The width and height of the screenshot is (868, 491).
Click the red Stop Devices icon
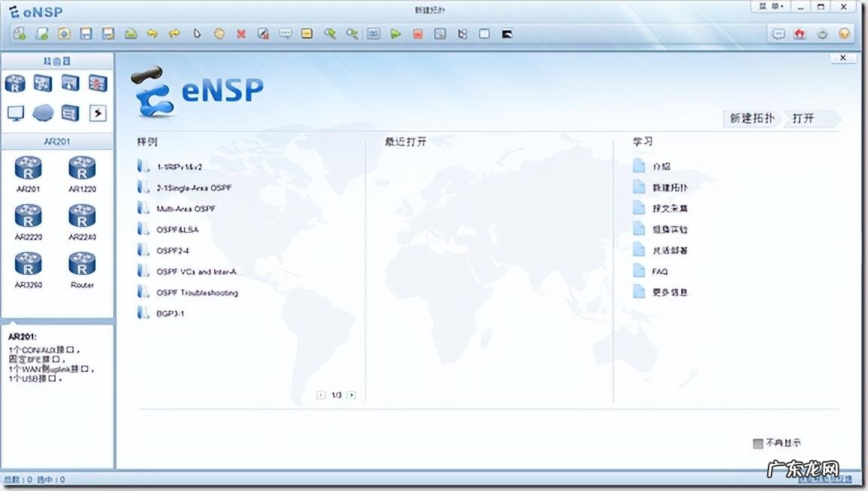[x=418, y=34]
